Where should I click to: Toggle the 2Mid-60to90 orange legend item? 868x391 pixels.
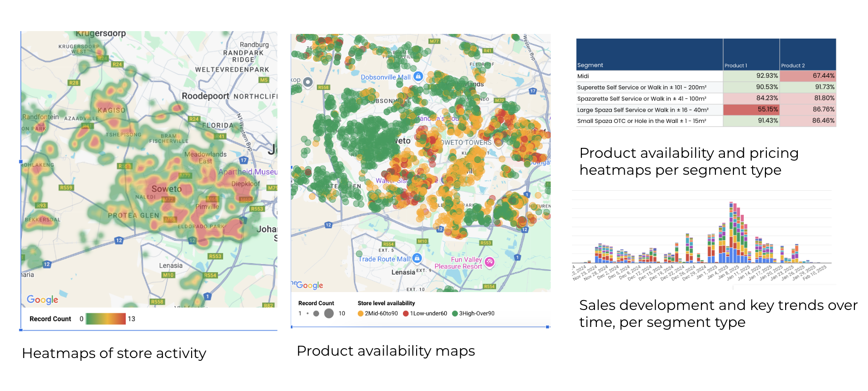tap(378, 313)
